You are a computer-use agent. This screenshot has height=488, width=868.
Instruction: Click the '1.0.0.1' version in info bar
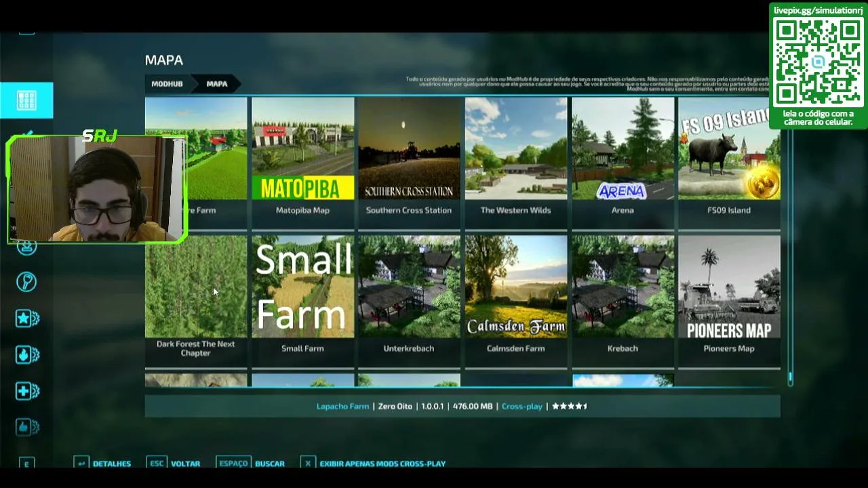(x=433, y=407)
